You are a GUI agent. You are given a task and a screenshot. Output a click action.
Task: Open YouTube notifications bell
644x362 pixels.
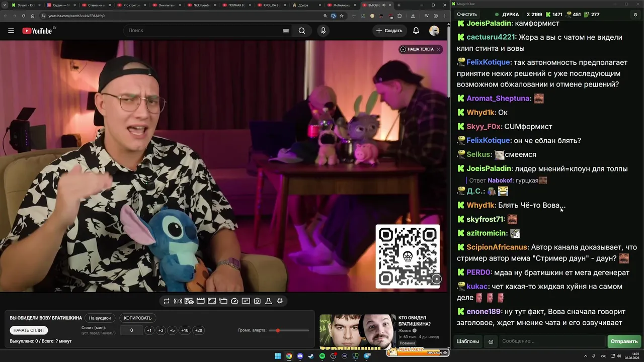click(x=416, y=31)
